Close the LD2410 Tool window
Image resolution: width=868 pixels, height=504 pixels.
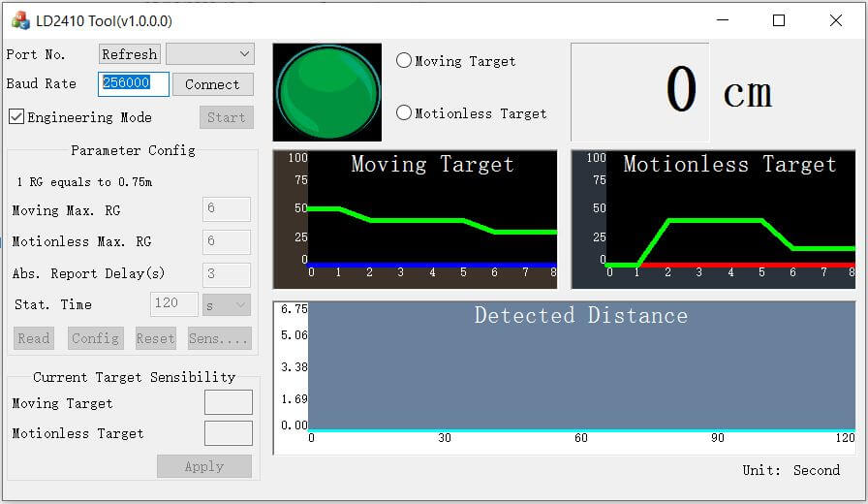(x=836, y=20)
